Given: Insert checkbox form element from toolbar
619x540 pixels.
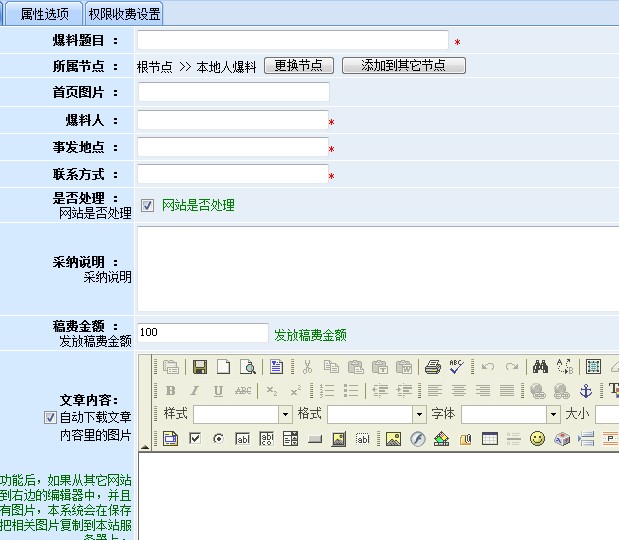Looking at the screenshot, I should pyautogui.click(x=194, y=439).
